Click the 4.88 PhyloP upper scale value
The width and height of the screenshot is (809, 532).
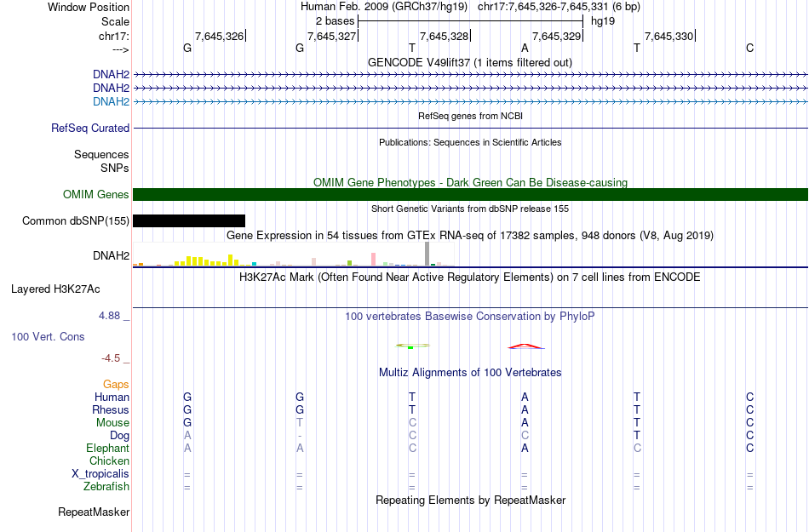[109, 316]
